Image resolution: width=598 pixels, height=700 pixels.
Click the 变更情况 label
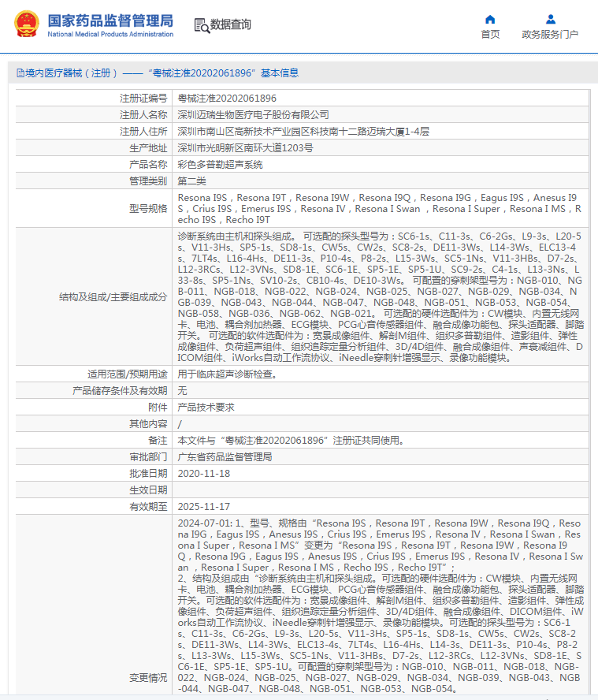[148, 678]
